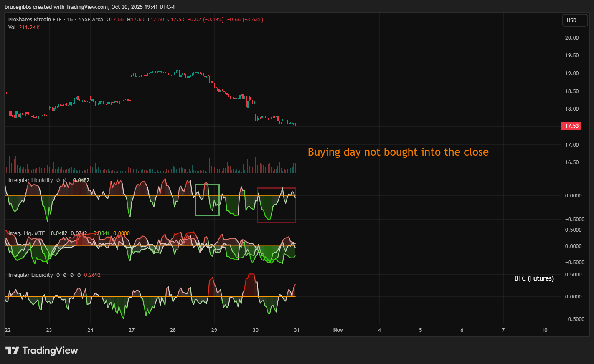This screenshot has height=364, width=594.
Task: Open the USD currency selector
Action: tap(574, 20)
